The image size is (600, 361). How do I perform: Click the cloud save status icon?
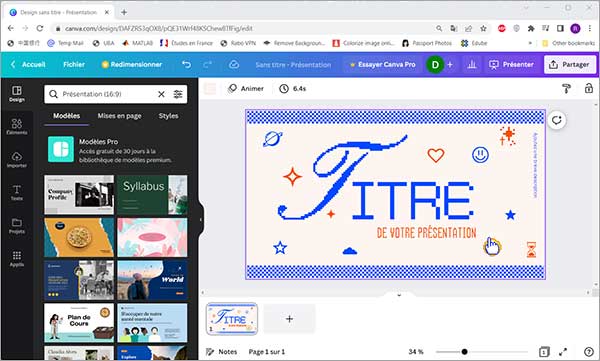[x=234, y=64]
